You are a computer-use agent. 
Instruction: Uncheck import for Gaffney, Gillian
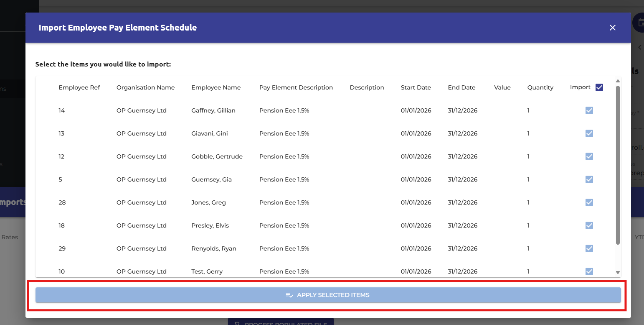point(589,110)
